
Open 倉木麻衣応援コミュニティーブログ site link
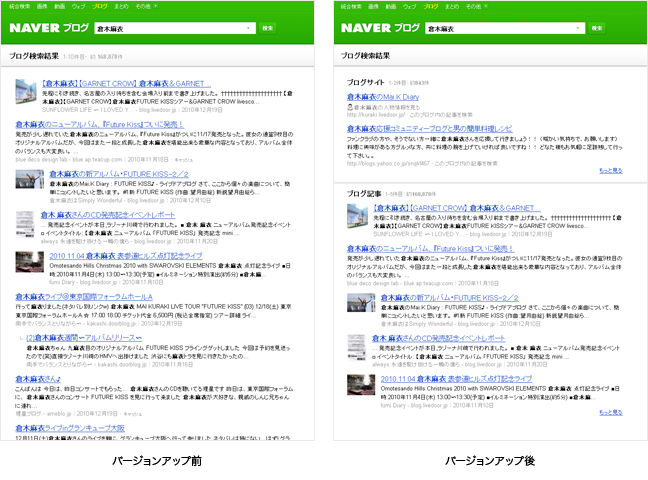click(429, 129)
